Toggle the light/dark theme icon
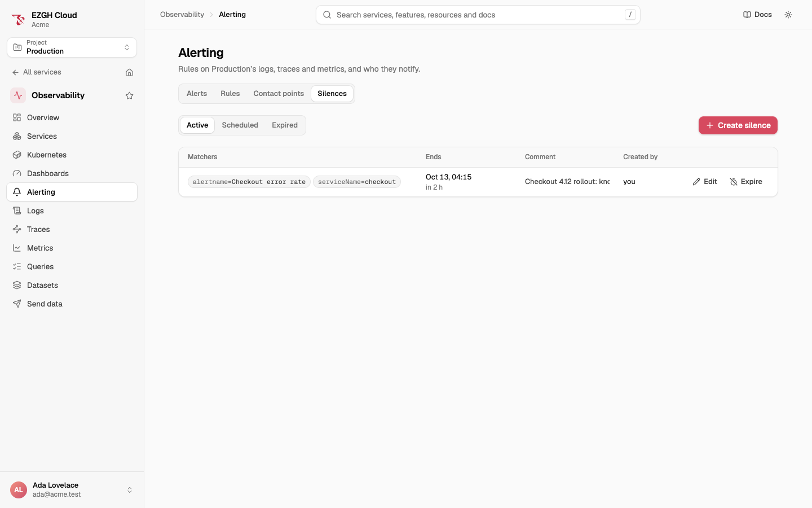 (x=788, y=15)
